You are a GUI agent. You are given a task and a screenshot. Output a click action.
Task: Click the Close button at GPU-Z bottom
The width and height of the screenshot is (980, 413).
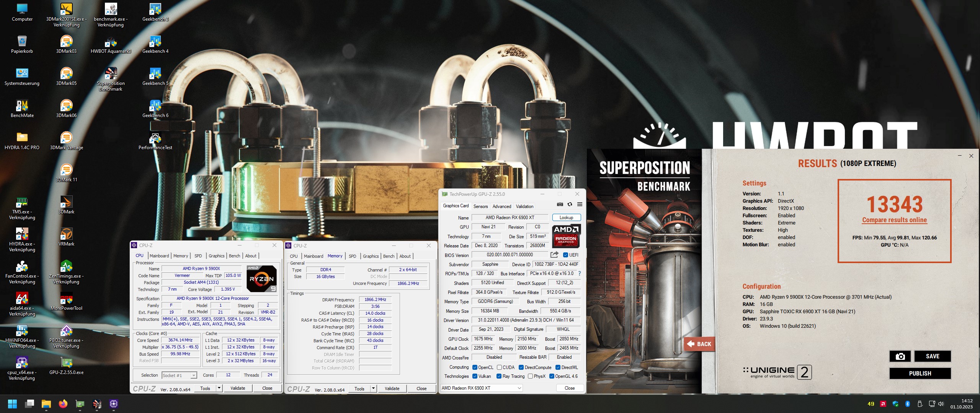[570, 388]
